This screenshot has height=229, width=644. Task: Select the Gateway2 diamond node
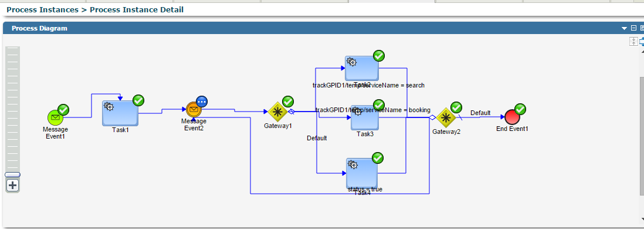[446, 118]
